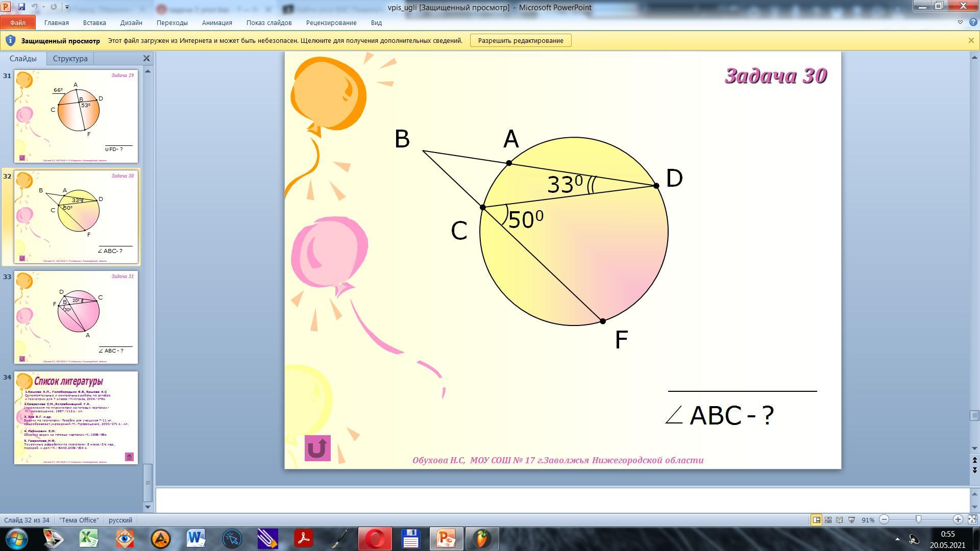This screenshot has width=980, height=551.
Task: Open PowerPoint Help question mark
Action: point(973,22)
